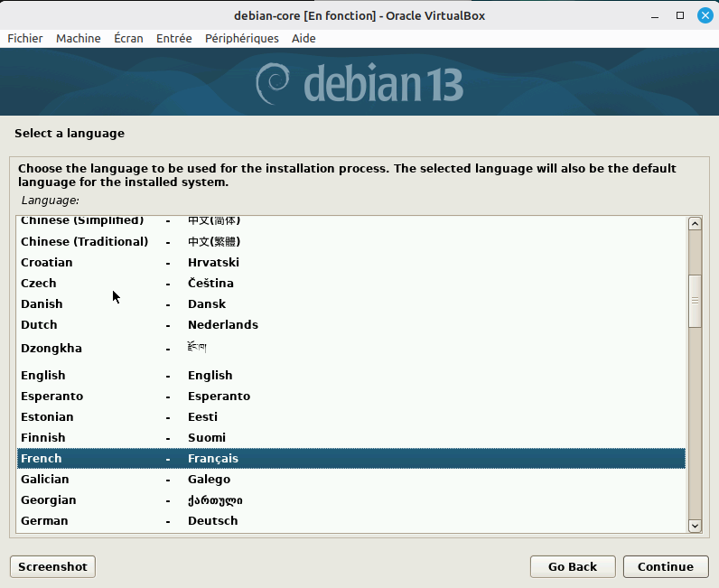Maximize the VirtualBox window
The image size is (719, 588).
680,15
